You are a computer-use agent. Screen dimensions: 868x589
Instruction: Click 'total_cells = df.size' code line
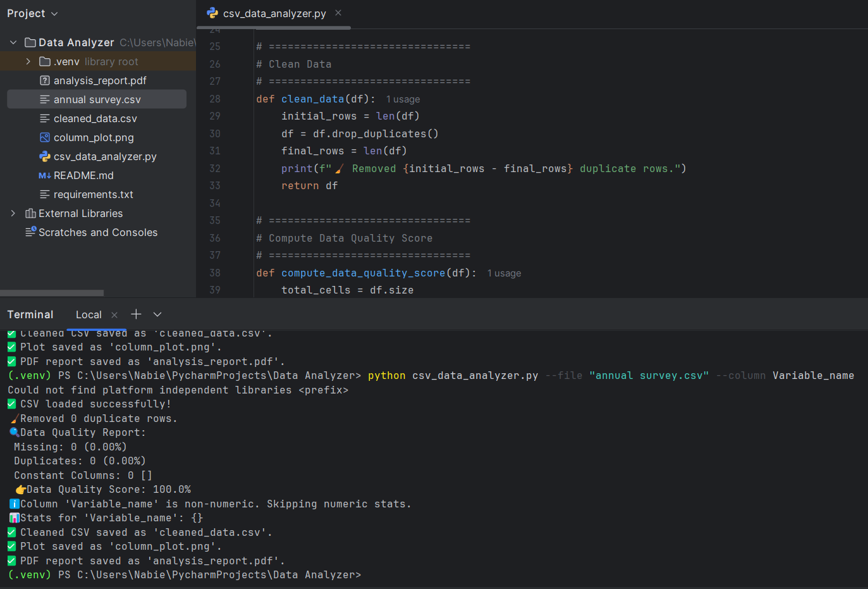(347, 290)
